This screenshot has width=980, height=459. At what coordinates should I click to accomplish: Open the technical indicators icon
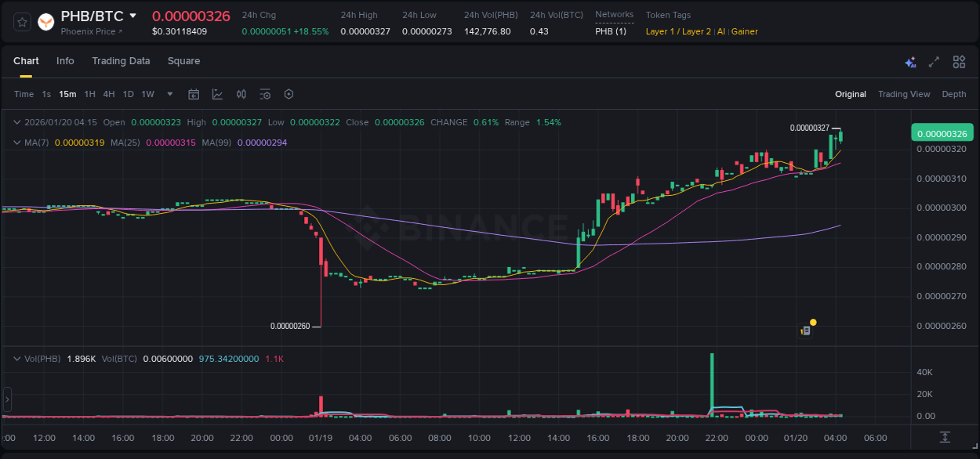point(265,94)
